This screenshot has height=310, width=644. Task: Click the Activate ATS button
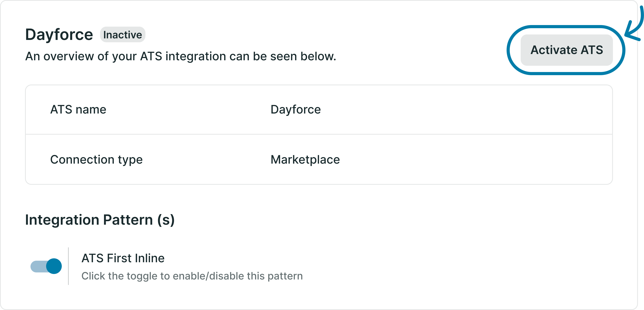[x=566, y=50]
